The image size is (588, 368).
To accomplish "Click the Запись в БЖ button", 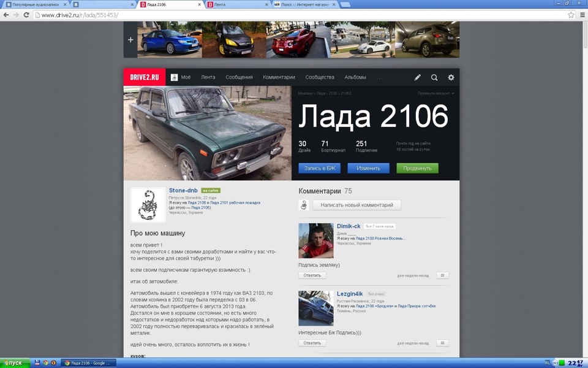I will coord(320,168).
